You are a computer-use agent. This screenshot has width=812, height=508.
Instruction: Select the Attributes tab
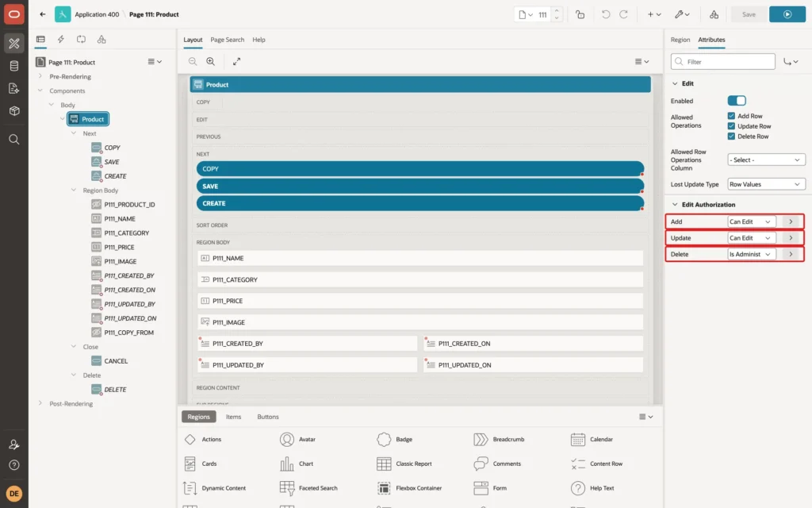pyautogui.click(x=711, y=40)
